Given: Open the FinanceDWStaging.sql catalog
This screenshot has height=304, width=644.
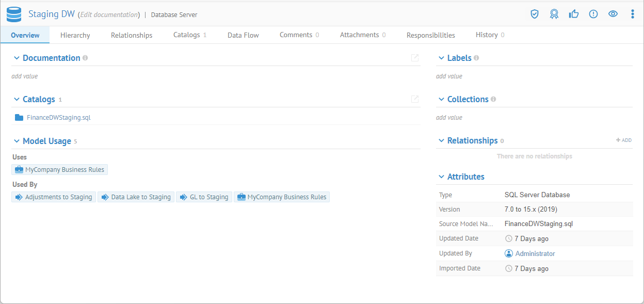Looking at the screenshot, I should [x=58, y=118].
